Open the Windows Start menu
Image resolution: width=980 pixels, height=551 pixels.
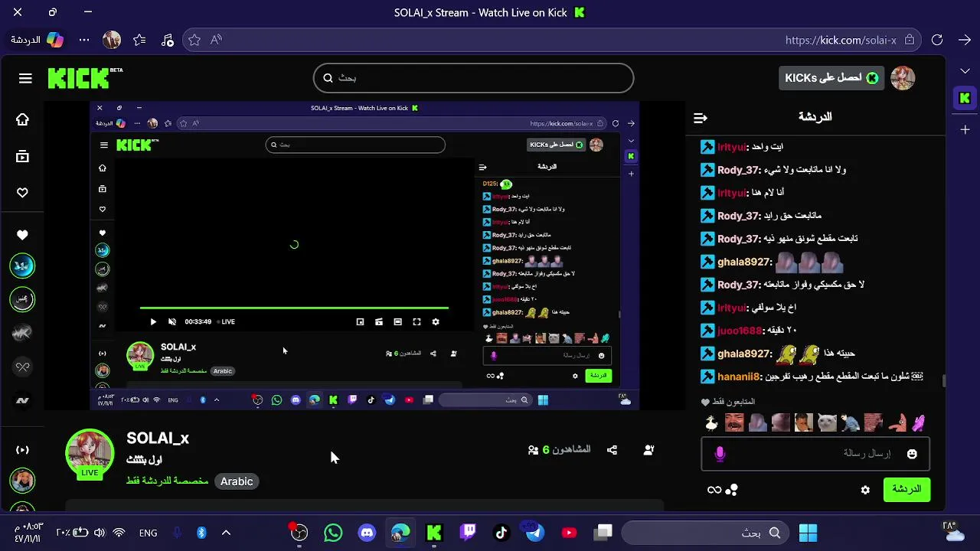point(808,533)
